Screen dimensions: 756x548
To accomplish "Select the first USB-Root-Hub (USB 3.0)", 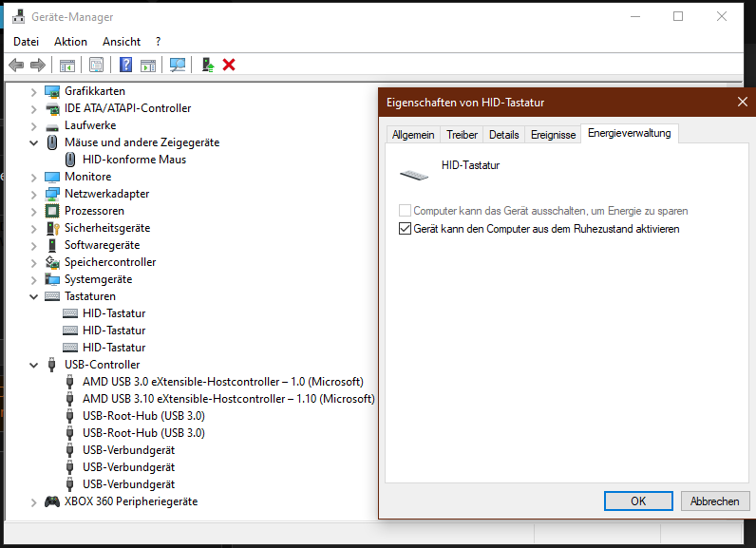I will point(143,416).
